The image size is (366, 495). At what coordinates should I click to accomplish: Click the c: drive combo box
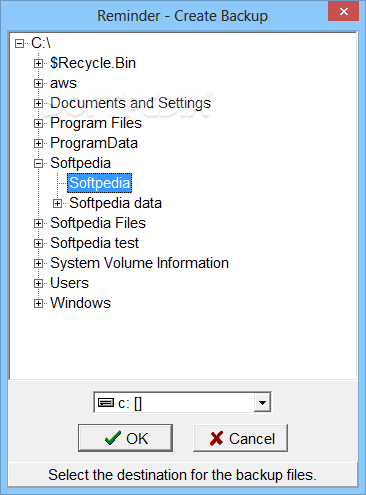(x=182, y=403)
